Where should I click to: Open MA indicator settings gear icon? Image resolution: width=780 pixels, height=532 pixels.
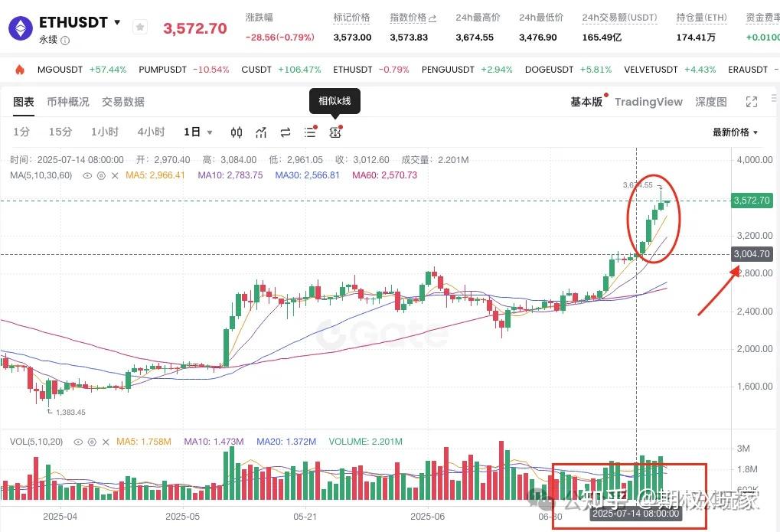coord(100,175)
